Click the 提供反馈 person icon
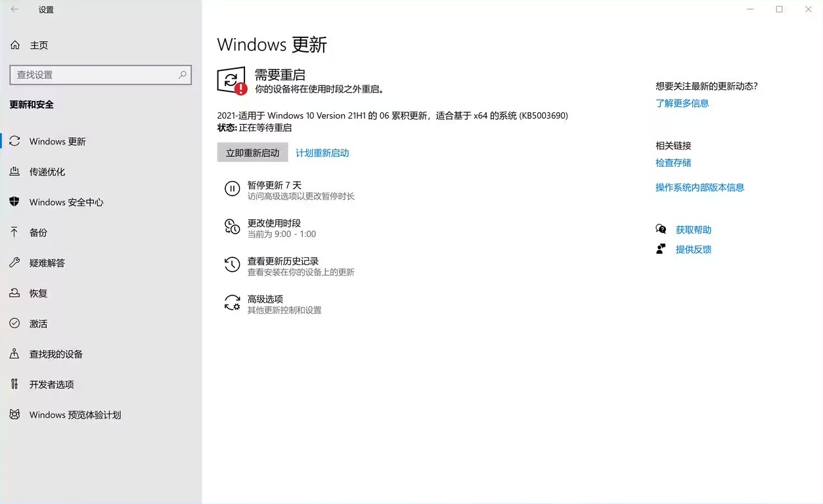This screenshot has height=504, width=823. pyautogui.click(x=661, y=249)
